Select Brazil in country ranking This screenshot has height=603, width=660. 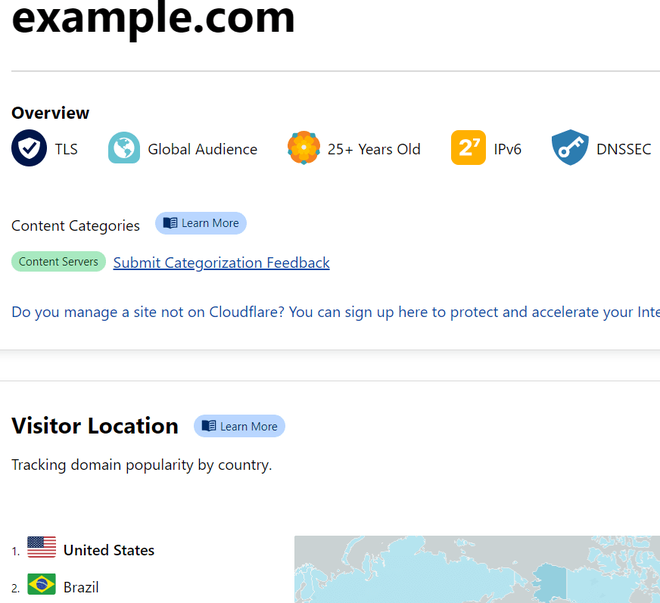point(81,587)
